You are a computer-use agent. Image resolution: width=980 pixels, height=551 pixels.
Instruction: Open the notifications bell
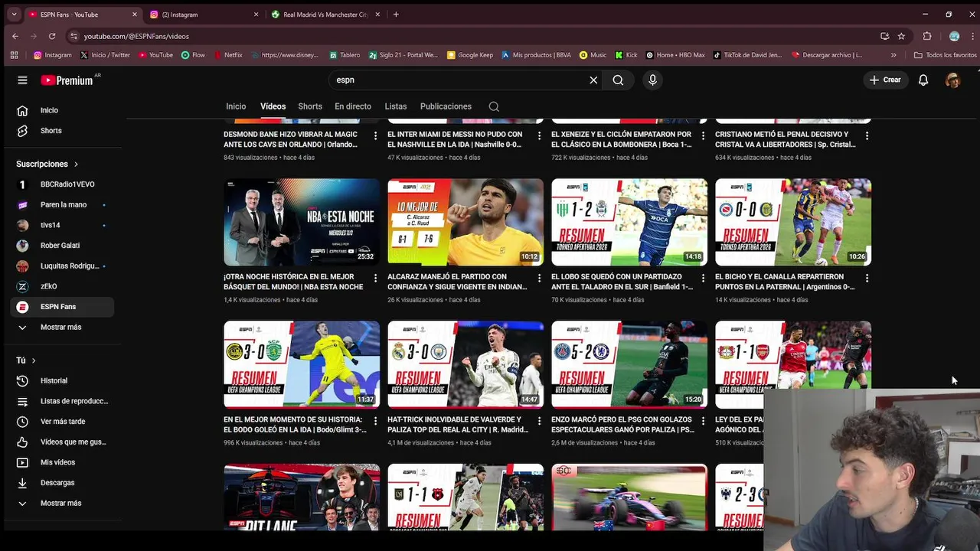pyautogui.click(x=923, y=80)
